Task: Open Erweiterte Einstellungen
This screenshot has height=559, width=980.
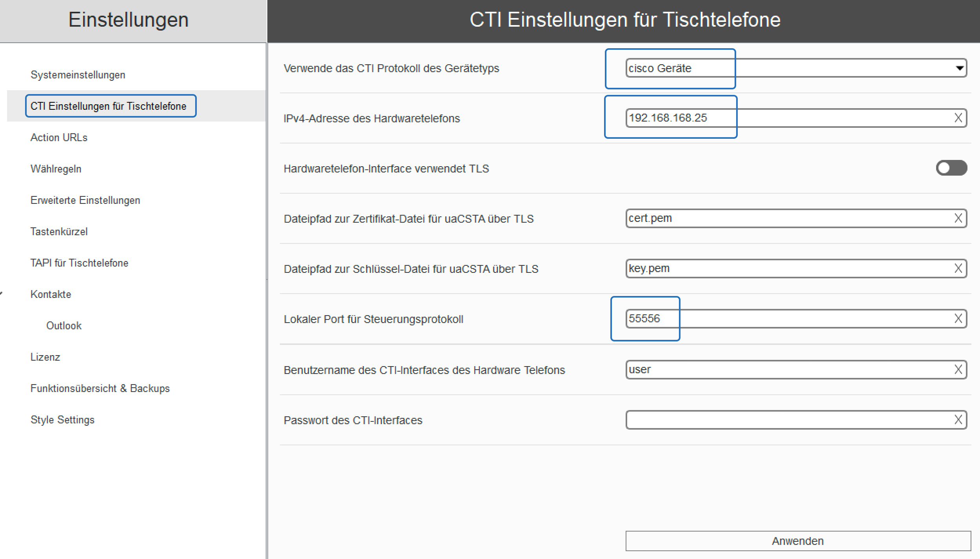Action: [85, 200]
